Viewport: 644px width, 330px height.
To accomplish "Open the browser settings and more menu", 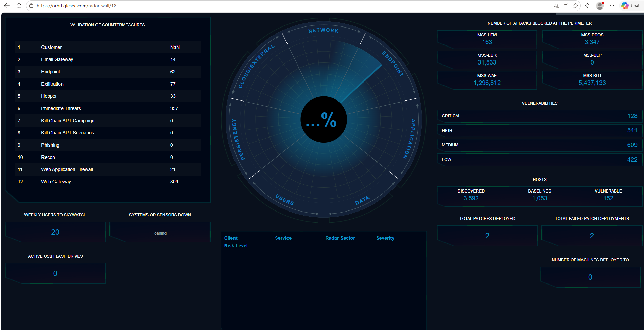I will tap(612, 6).
